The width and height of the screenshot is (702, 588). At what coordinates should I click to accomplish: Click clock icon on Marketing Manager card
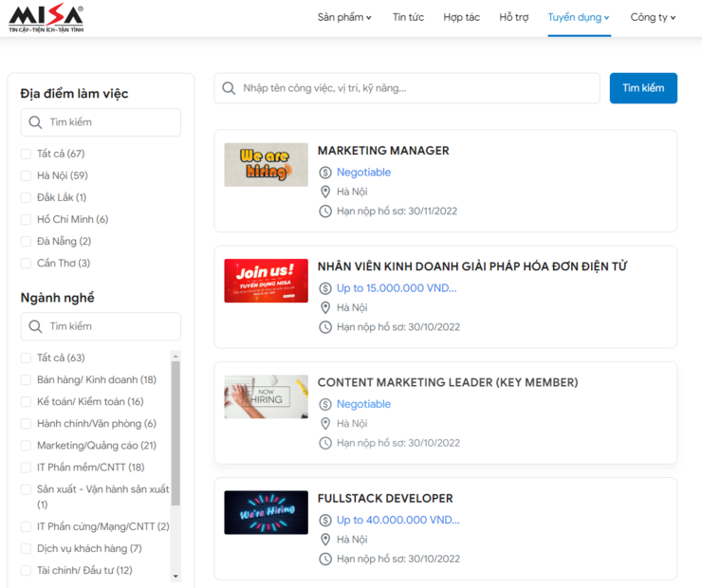(x=325, y=211)
